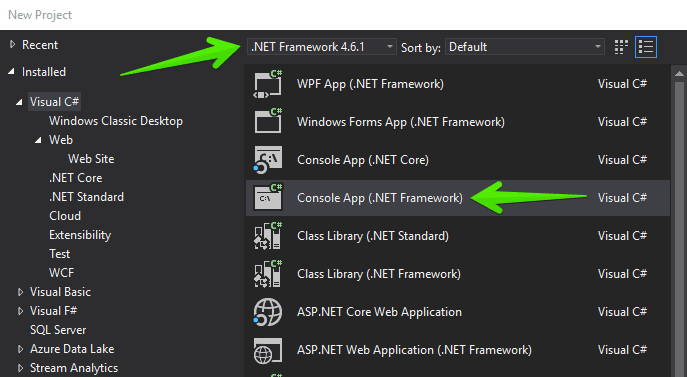Image resolution: width=687 pixels, height=377 pixels.
Task: Click the Class Library (.NET Framework) icon
Action: (268, 274)
